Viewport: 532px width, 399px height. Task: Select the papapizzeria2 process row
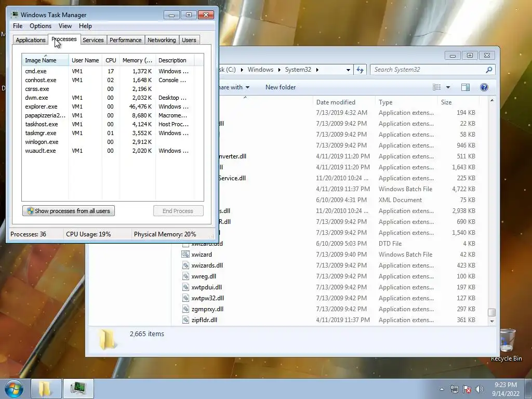108,115
